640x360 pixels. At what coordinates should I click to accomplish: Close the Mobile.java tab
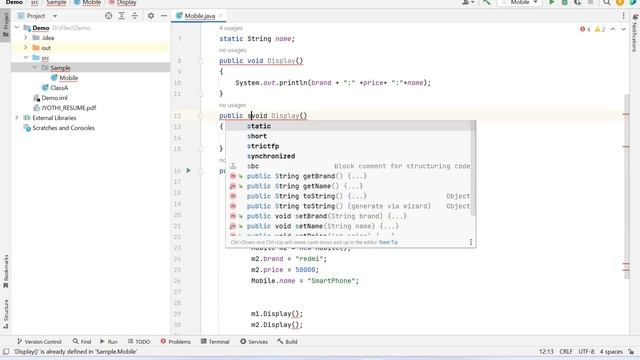click(x=221, y=16)
